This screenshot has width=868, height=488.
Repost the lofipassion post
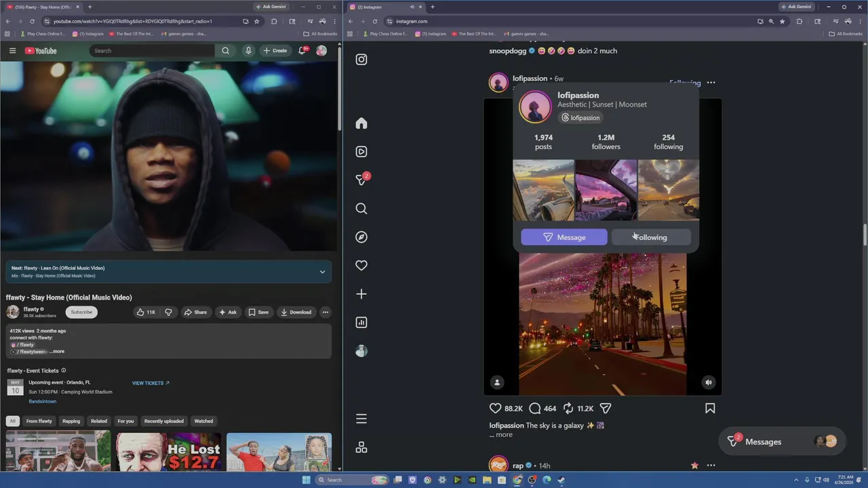point(568,409)
